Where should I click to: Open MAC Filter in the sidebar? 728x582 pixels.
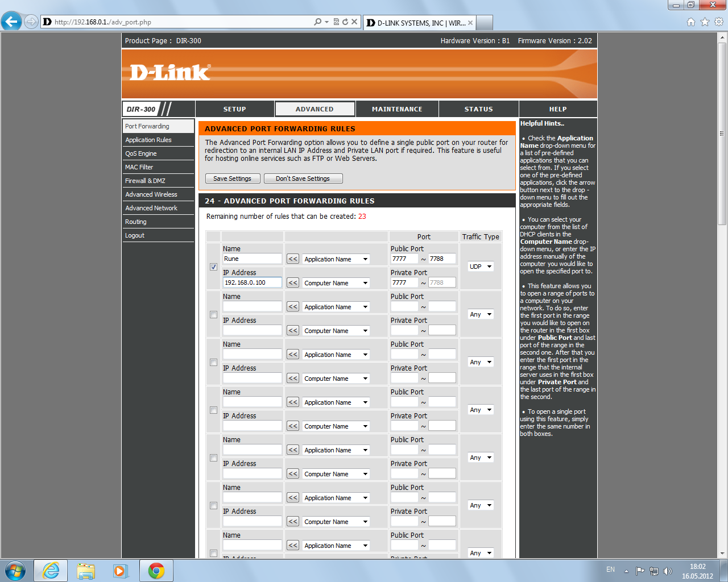158,167
